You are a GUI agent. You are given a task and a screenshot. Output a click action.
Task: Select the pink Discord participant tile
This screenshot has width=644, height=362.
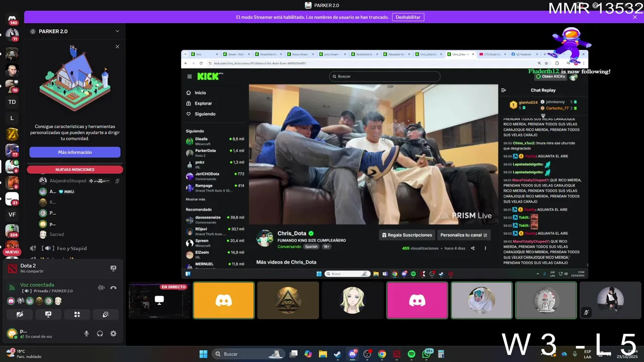point(417,301)
